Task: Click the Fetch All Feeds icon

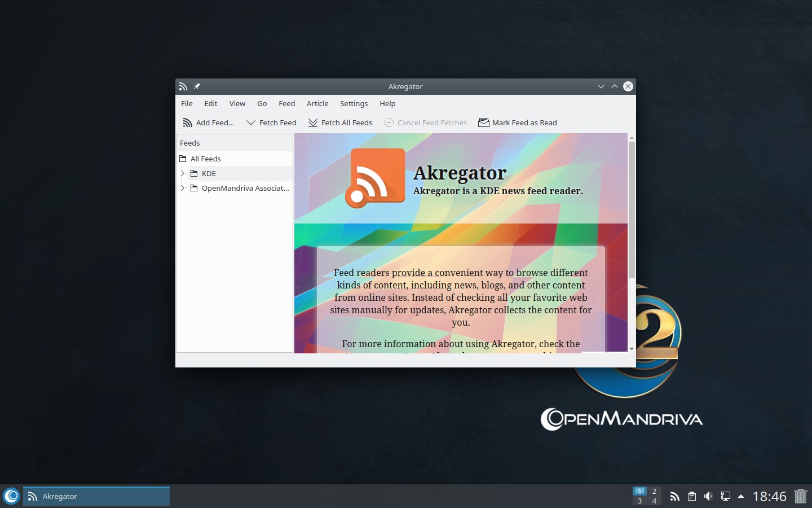Action: pyautogui.click(x=313, y=122)
